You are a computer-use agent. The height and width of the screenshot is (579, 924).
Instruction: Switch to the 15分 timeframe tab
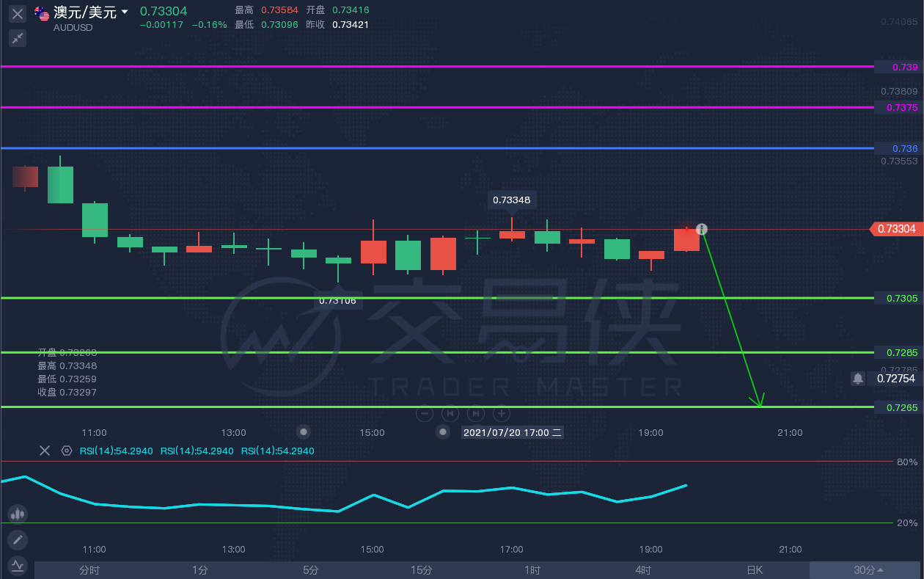pos(421,570)
